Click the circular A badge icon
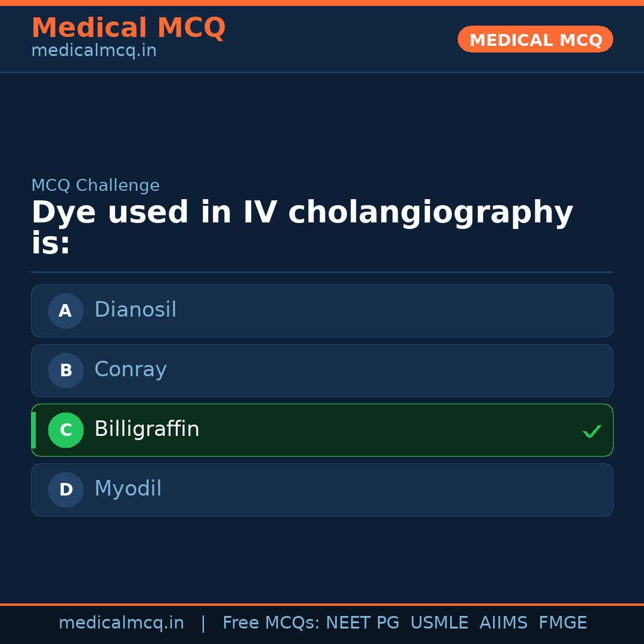 tap(66, 311)
